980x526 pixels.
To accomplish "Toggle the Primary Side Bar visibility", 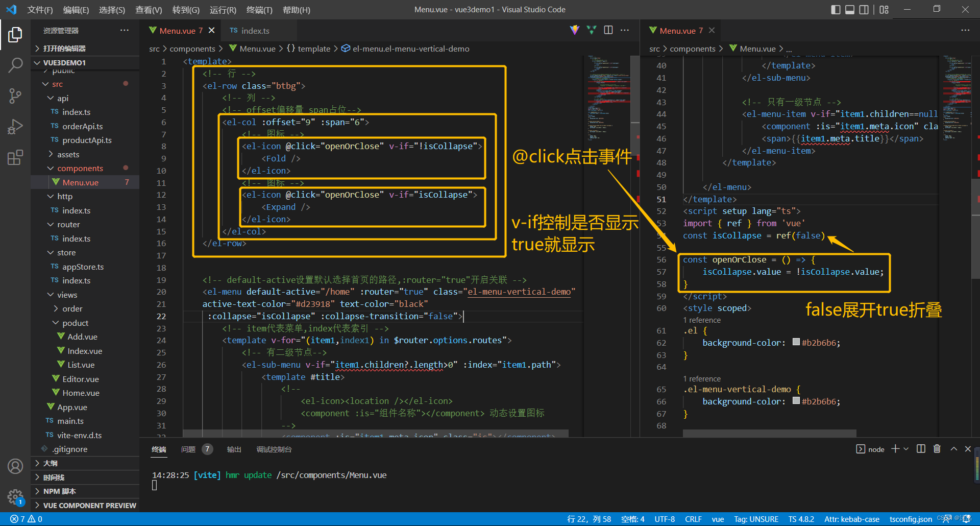I will pos(836,9).
